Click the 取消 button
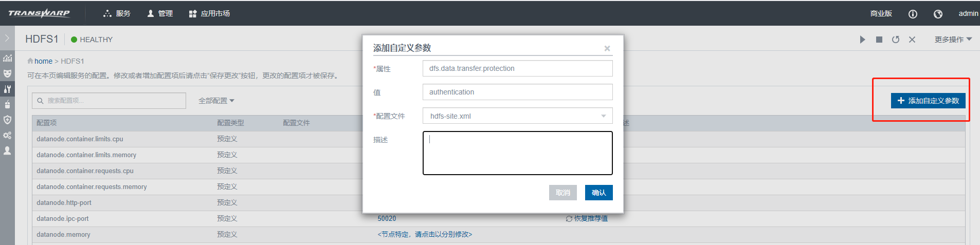The image size is (980, 245). 563,193
